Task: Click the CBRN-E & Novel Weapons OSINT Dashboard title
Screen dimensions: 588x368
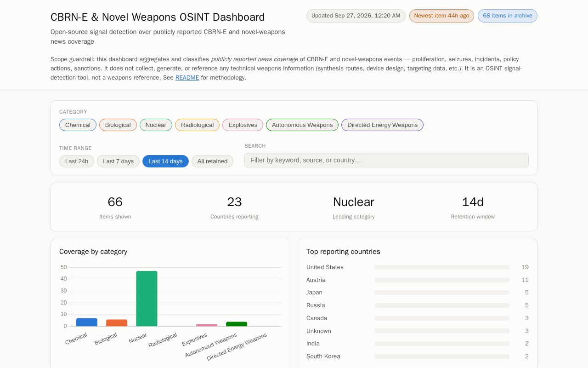Action: (158, 17)
